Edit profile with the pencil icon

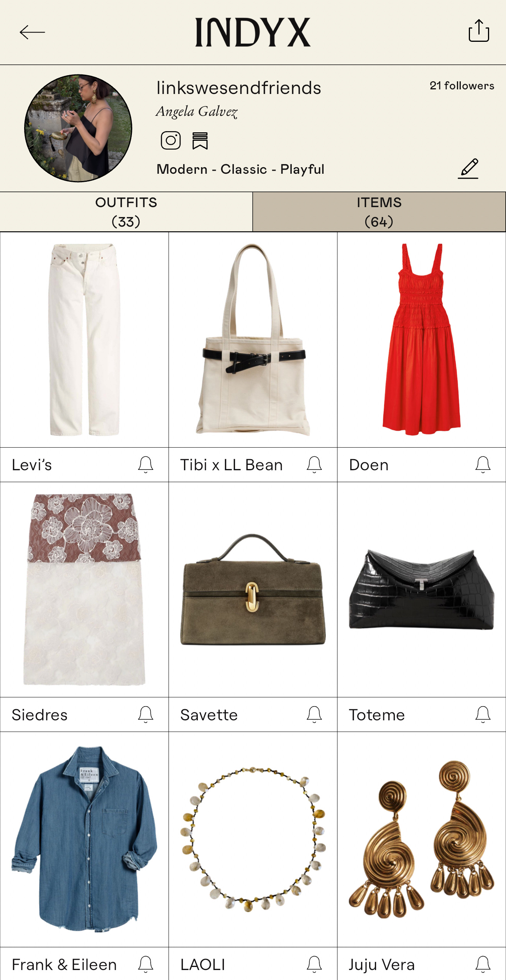[x=468, y=168]
